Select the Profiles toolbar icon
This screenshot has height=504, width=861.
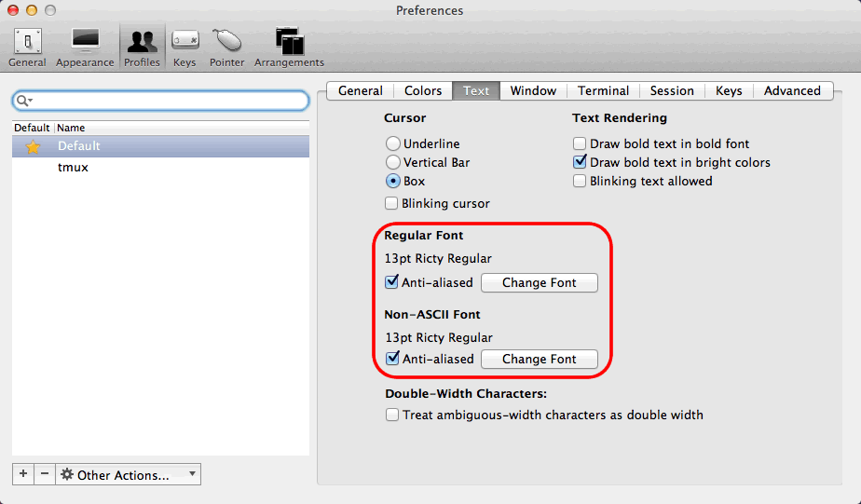point(142,47)
